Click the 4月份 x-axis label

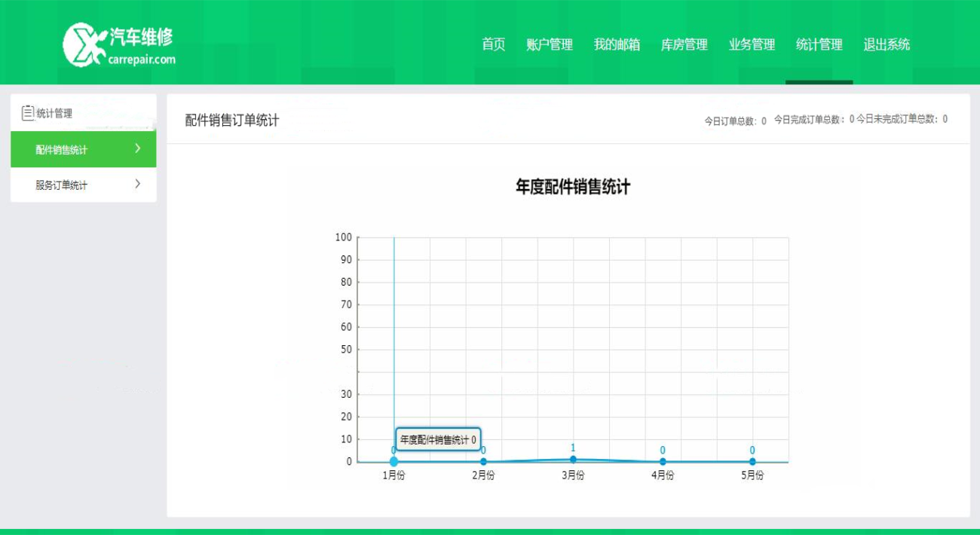click(x=663, y=475)
